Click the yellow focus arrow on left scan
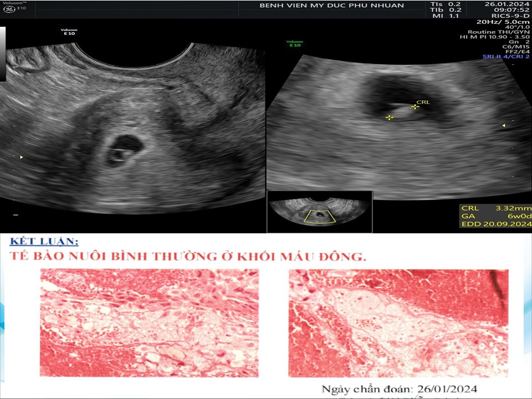The height and width of the screenshot is (399, 532). click(22, 157)
